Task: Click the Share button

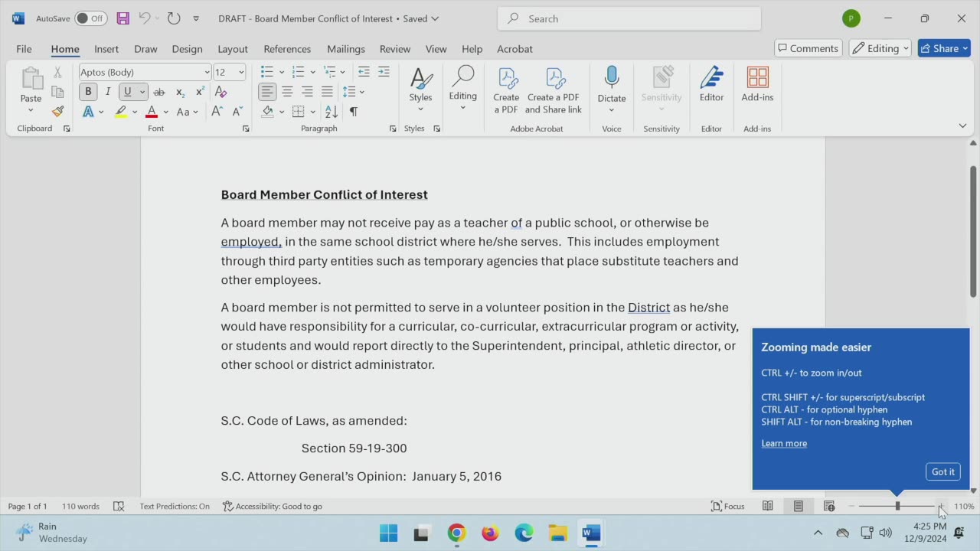Action: click(x=945, y=48)
